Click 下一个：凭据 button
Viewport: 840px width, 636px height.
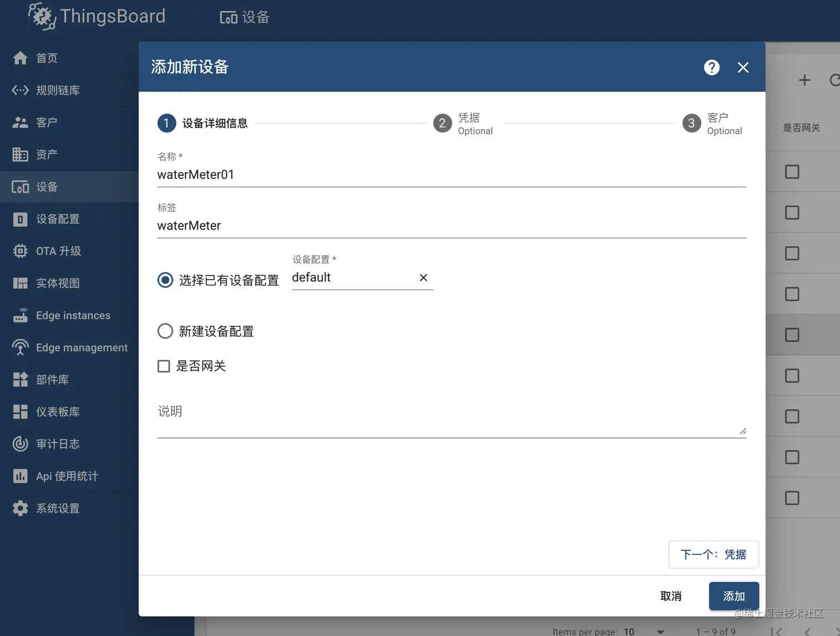click(713, 554)
